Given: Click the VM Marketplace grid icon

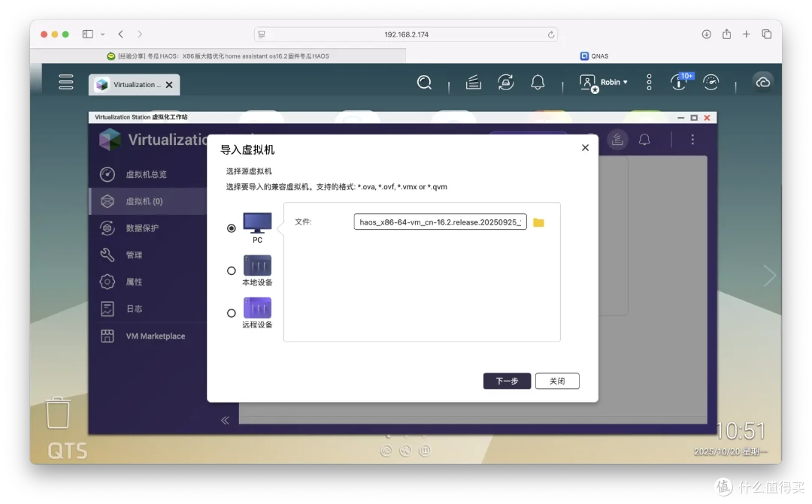Looking at the screenshot, I should coord(108,336).
